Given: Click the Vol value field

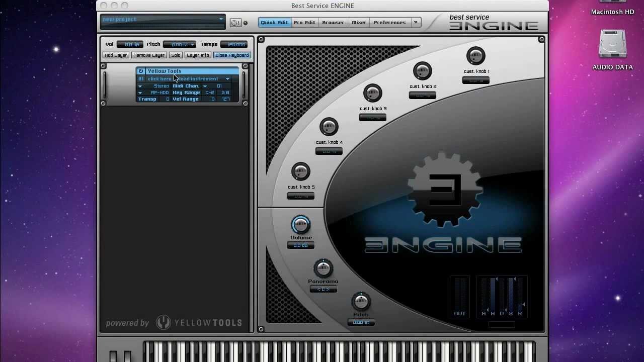Looking at the screenshot, I should point(131,45).
